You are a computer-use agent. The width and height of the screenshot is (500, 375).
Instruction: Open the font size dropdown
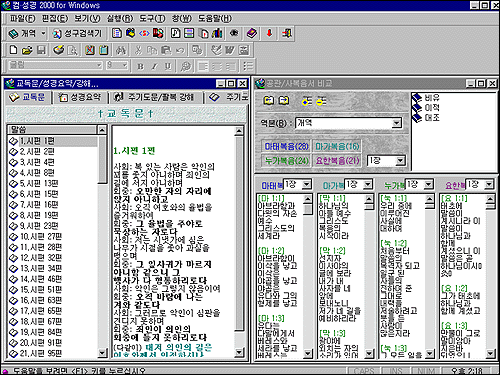[x=125, y=65]
